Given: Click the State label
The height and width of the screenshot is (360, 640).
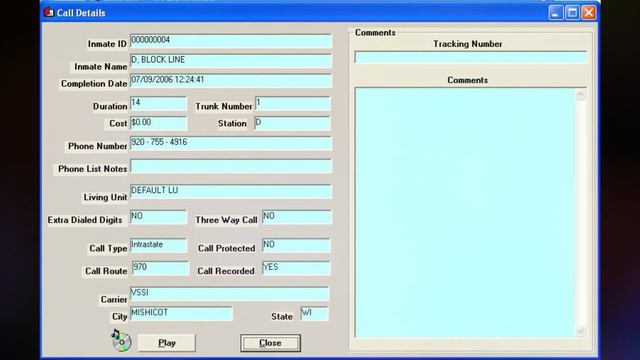Looking at the screenshot, I should point(282,317).
